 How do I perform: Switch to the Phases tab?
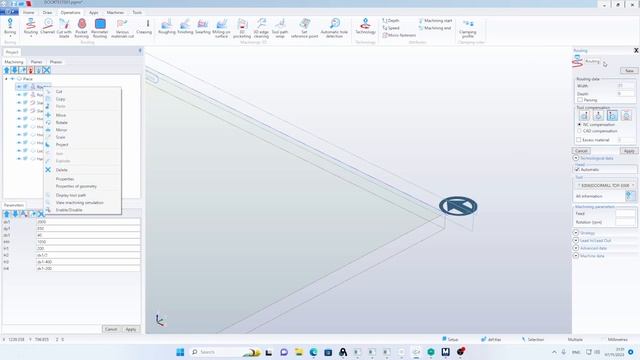click(x=56, y=62)
